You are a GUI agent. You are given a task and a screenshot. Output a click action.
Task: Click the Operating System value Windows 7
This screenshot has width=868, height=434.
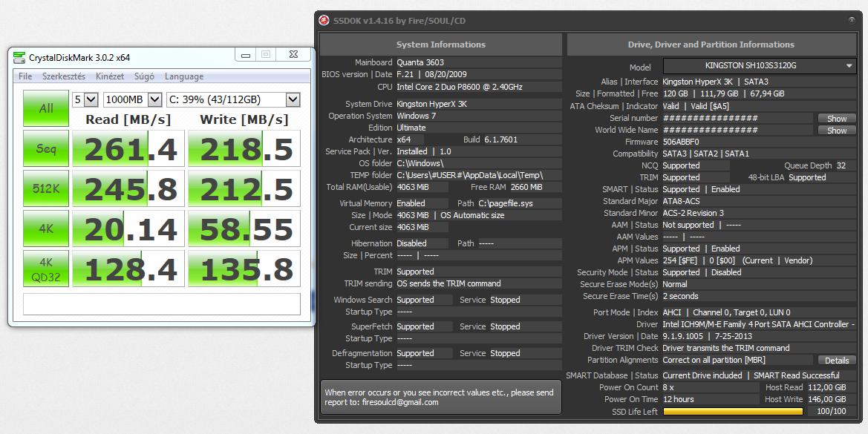(416, 116)
